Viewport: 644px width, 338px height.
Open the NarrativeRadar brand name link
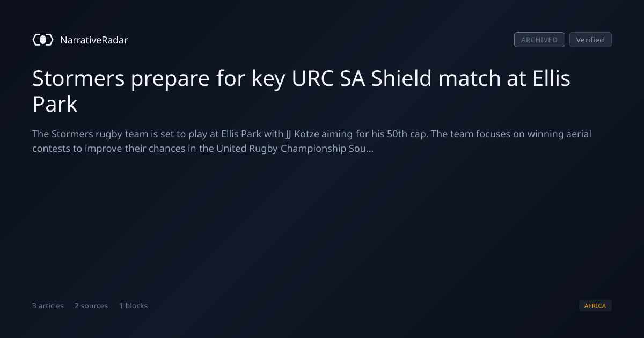point(94,40)
